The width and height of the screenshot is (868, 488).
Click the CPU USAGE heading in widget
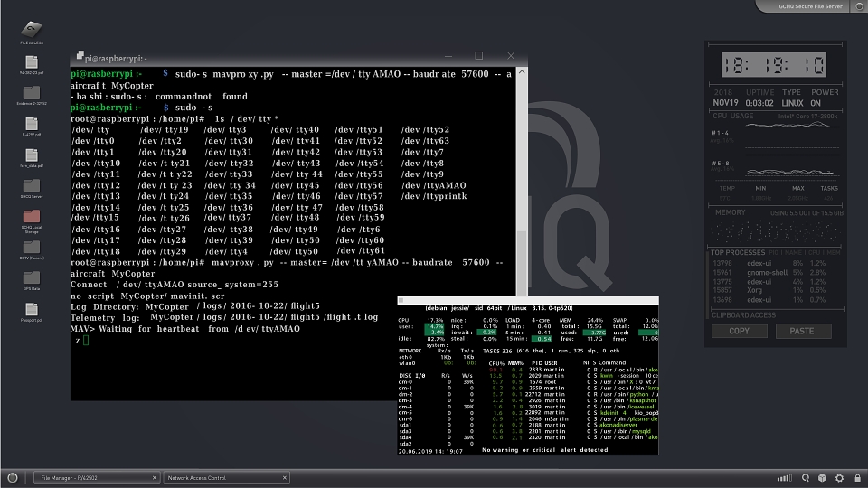coord(733,117)
